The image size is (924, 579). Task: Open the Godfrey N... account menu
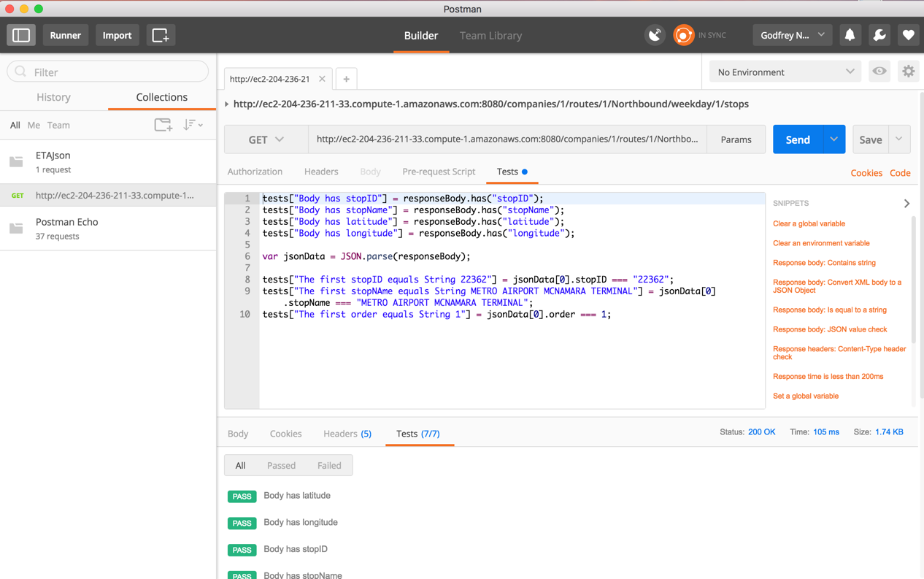click(793, 35)
